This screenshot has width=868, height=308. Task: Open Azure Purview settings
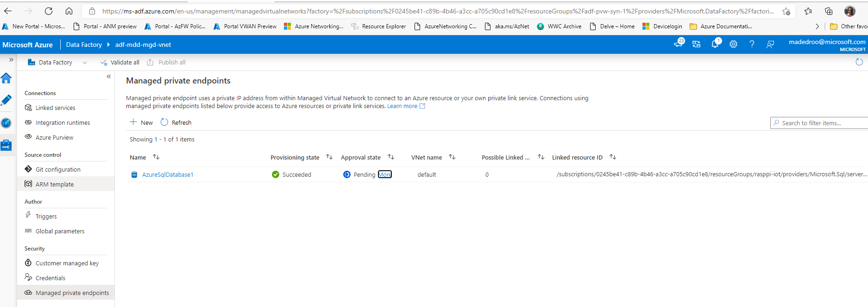pyautogui.click(x=54, y=138)
